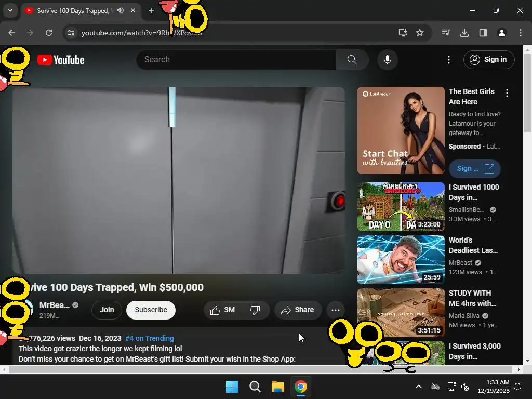Open clock showing 1:33 AM
Viewport: 532px width, 399px height.
[x=494, y=387]
